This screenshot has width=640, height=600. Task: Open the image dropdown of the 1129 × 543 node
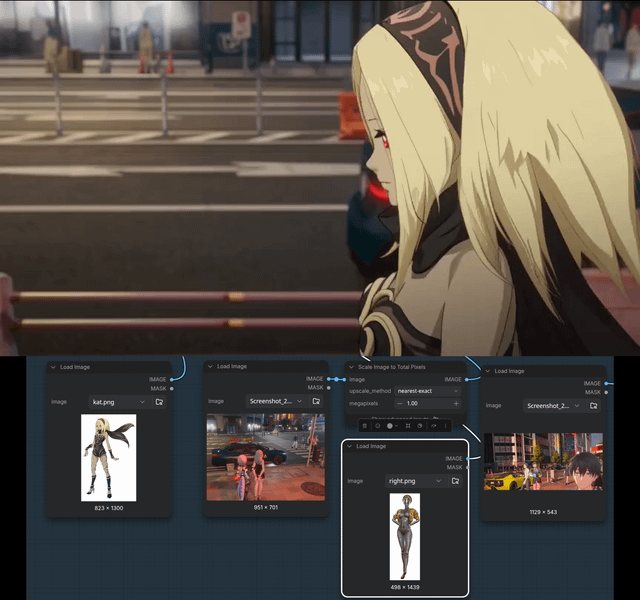click(x=553, y=406)
